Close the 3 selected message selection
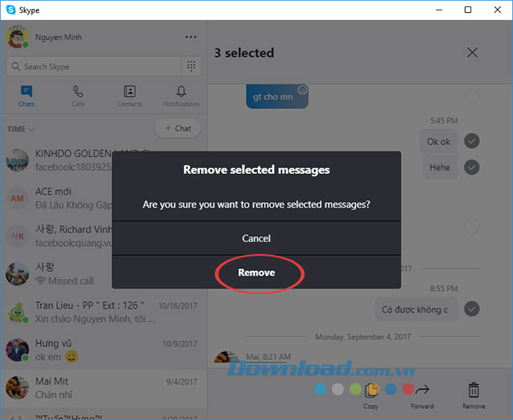 pos(472,52)
